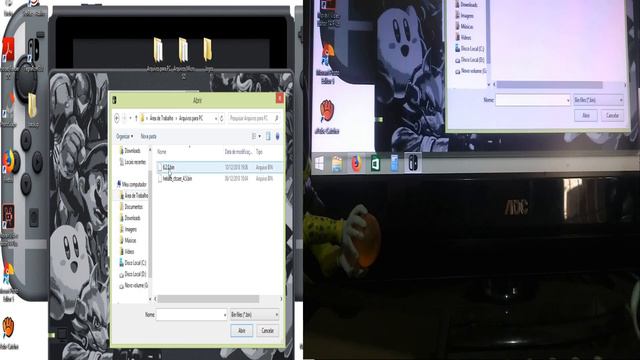The width and height of the screenshot is (640, 360).
Task: Go back using the Abrir dialog's back arrow
Action: click(x=117, y=118)
